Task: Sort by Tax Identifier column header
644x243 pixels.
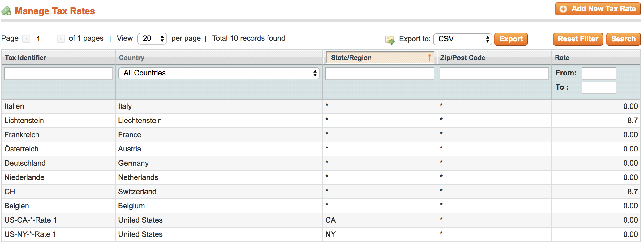Action: point(25,58)
